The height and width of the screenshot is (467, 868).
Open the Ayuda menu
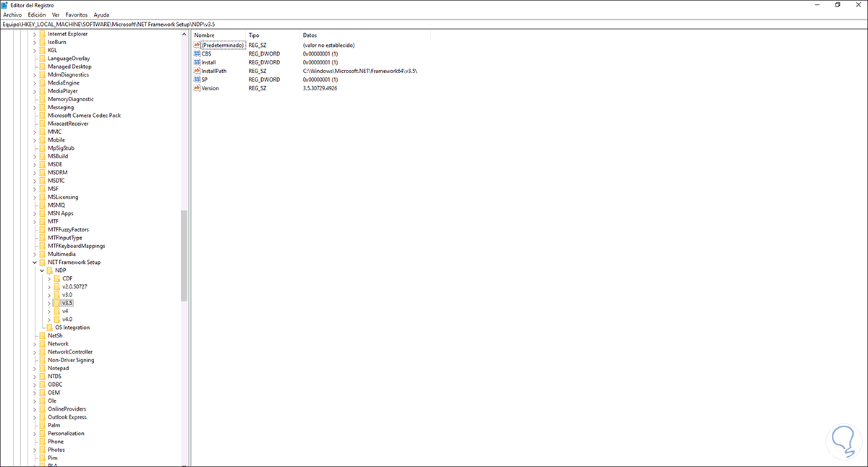[101, 14]
